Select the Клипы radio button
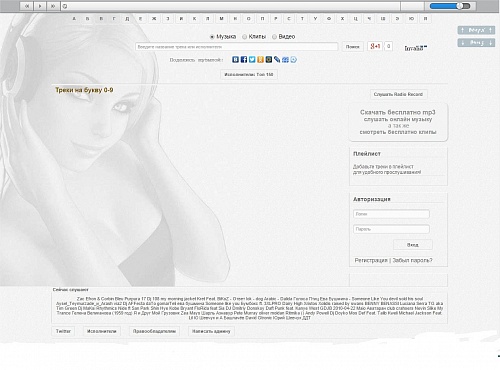The height and width of the screenshot is (370, 500). (x=244, y=37)
